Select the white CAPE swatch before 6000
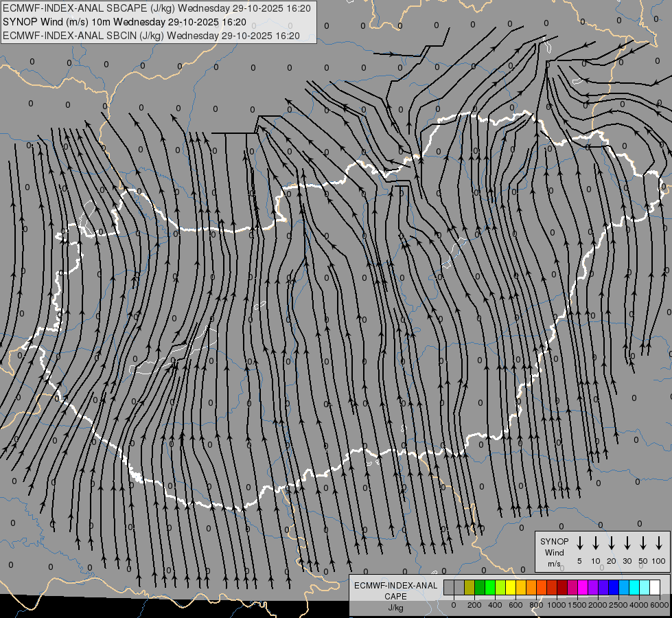 point(654,587)
